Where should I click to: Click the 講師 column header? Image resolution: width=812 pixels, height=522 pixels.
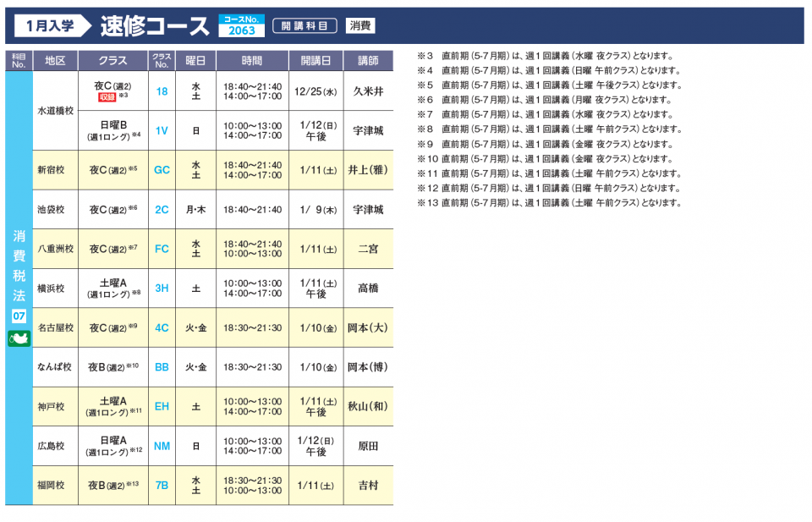click(x=368, y=61)
